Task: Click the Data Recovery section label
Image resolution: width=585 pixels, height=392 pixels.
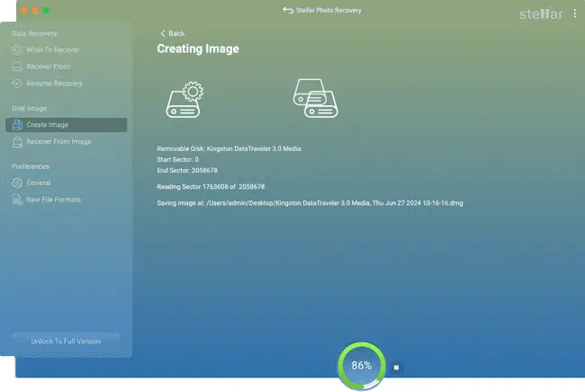Action: click(x=34, y=33)
